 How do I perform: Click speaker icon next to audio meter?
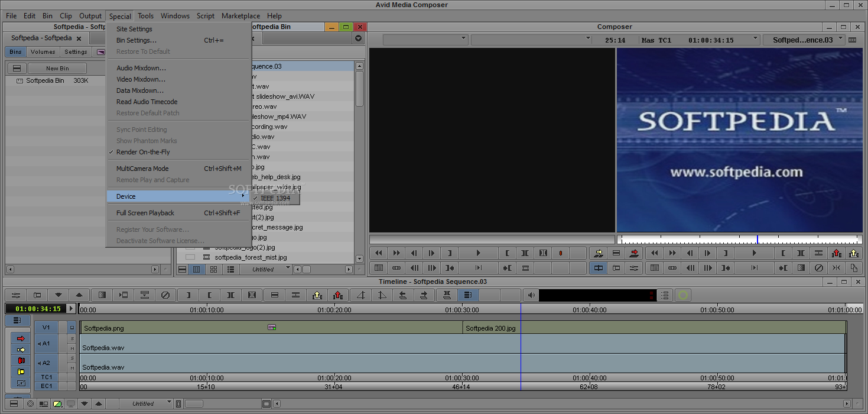(x=531, y=295)
